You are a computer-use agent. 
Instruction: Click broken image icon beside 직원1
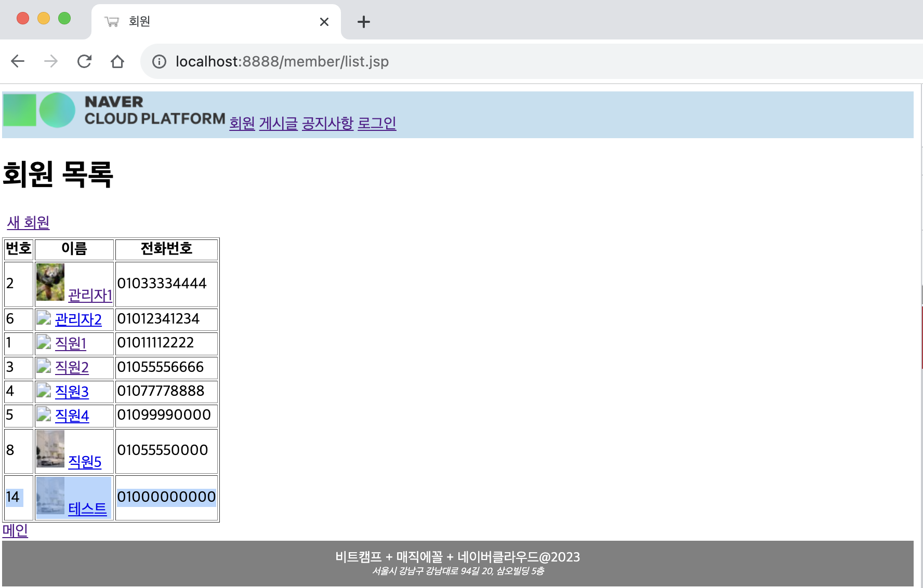click(x=44, y=342)
